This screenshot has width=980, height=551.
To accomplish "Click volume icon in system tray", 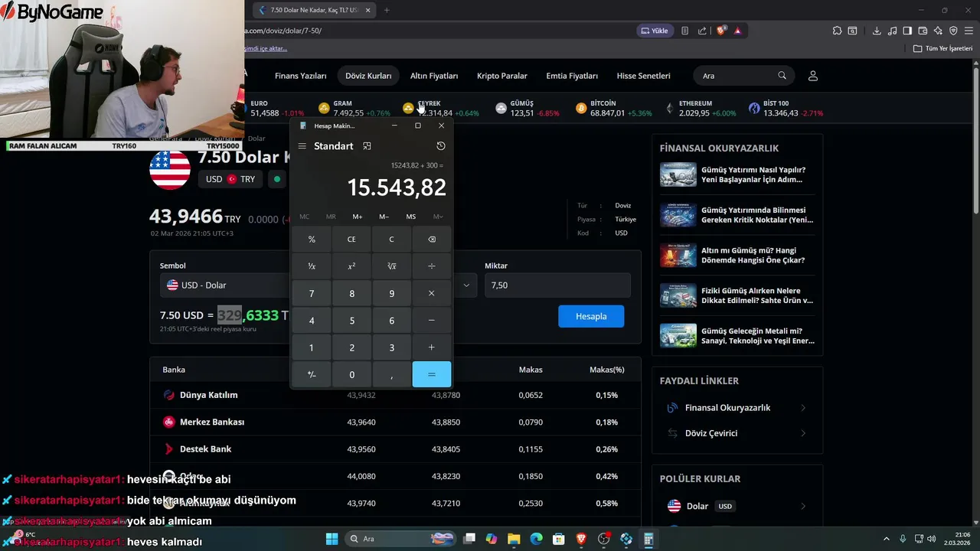I will 932,539.
